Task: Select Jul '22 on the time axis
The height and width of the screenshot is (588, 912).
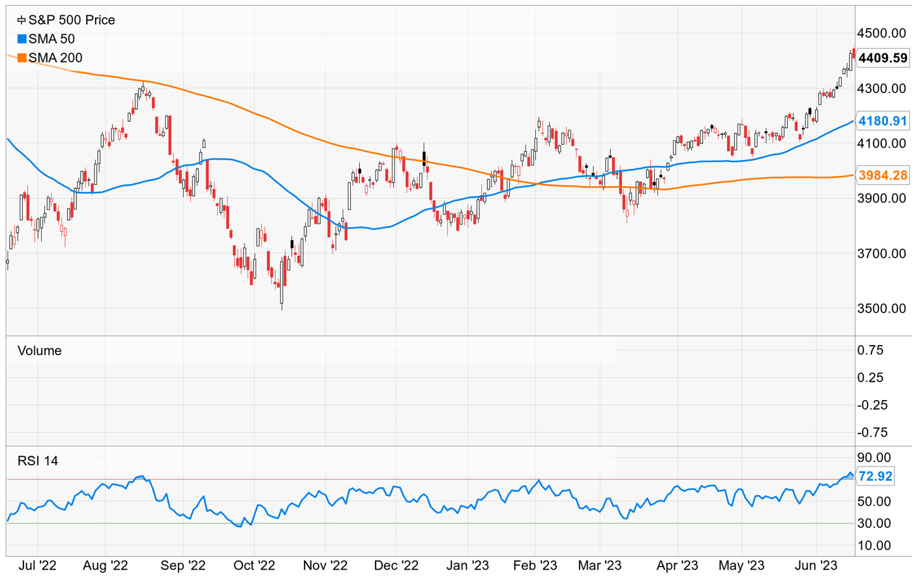Action: pyautogui.click(x=37, y=566)
